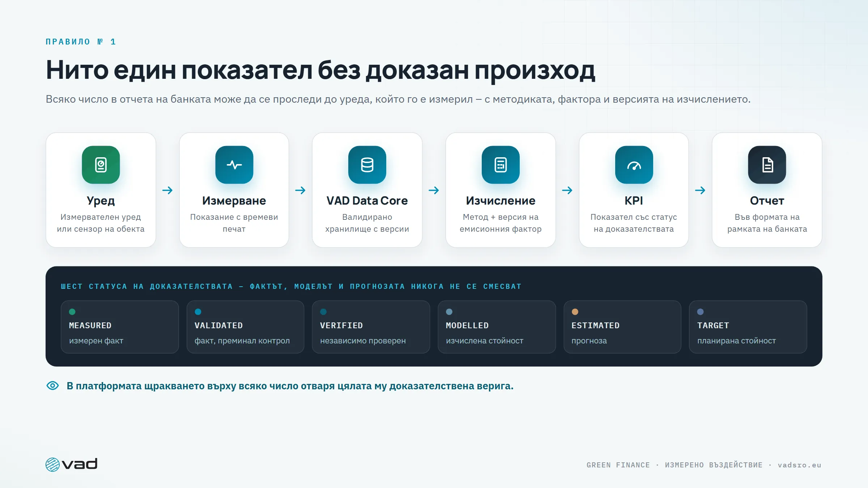This screenshot has height=488, width=868.
Task: Click the green dot above MEASURED
Action: pos(72,312)
